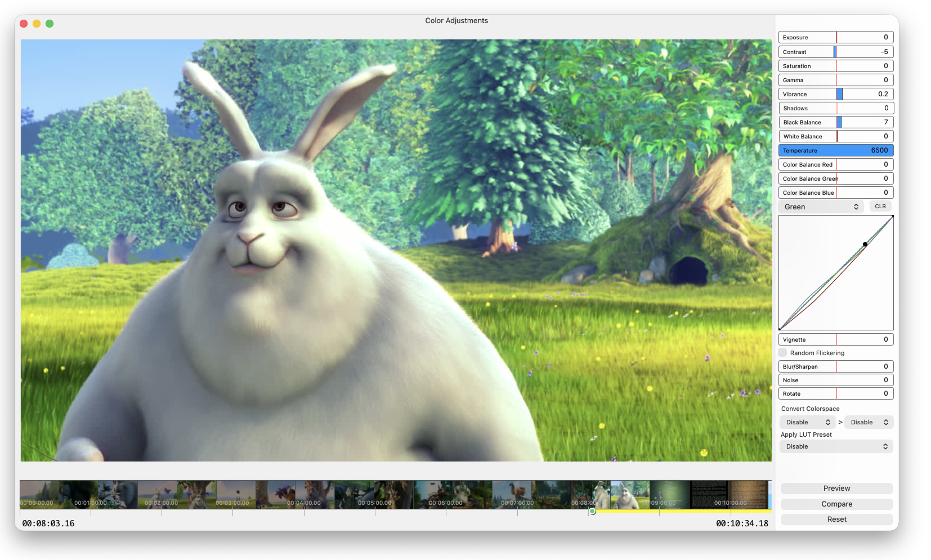Click the green playhead marker on the timeline

(592, 511)
